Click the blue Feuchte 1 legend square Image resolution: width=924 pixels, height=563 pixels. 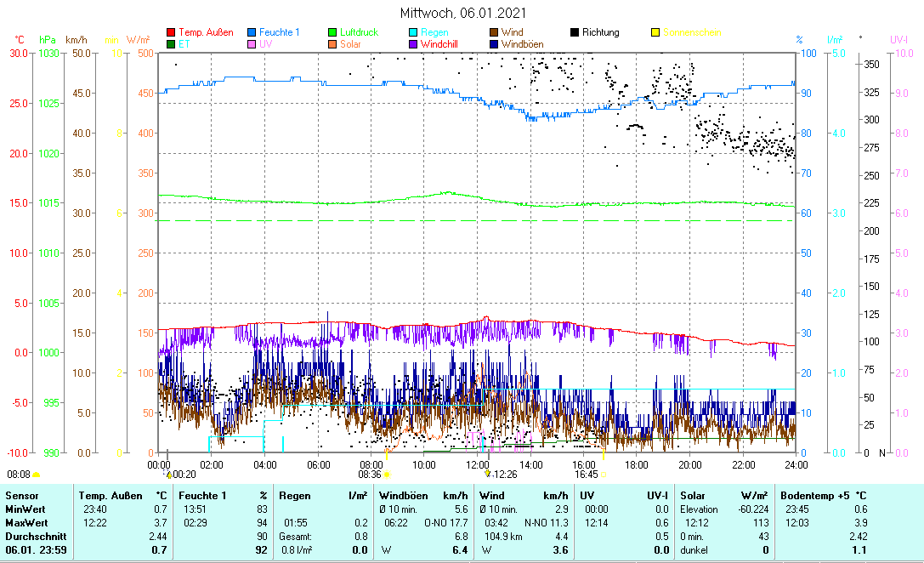pos(252,33)
